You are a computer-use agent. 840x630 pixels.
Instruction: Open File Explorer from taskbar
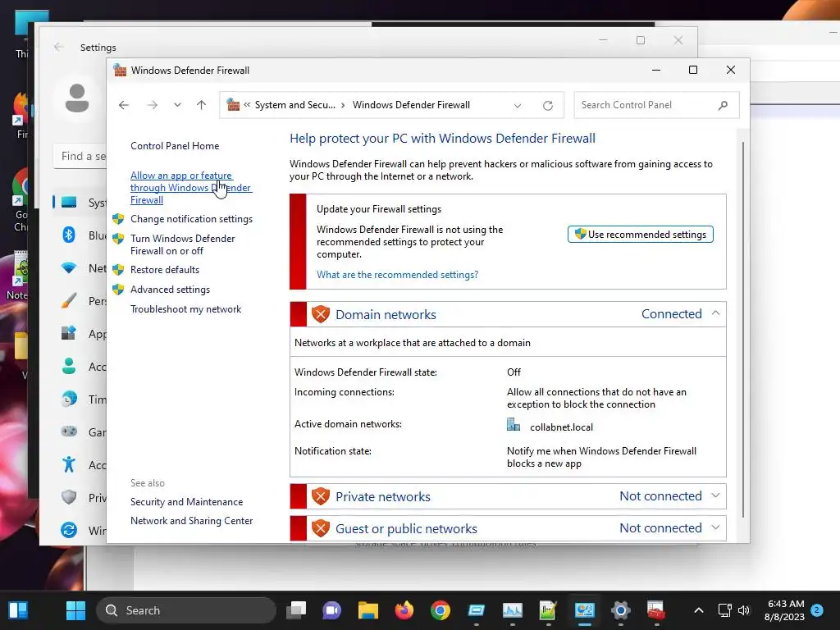tap(368, 610)
